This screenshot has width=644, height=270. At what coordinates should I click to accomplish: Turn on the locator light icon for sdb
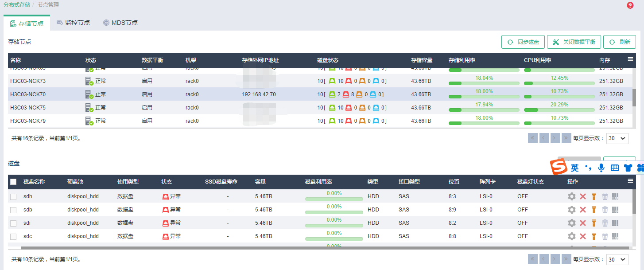pyautogui.click(x=594, y=210)
